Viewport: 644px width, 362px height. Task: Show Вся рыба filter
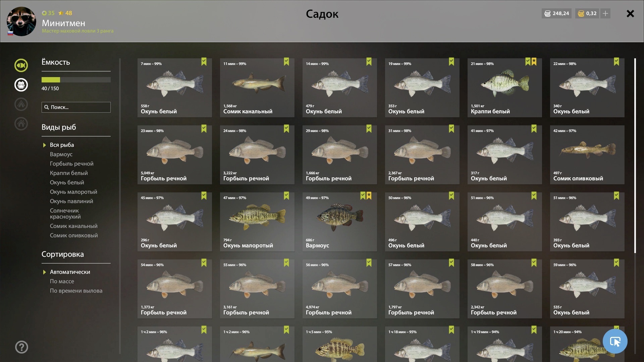pyautogui.click(x=62, y=145)
